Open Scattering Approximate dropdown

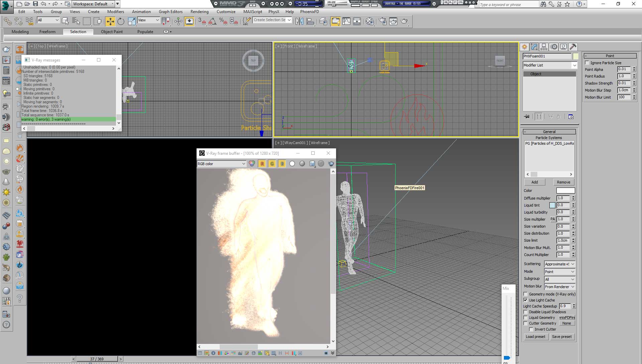point(560,264)
